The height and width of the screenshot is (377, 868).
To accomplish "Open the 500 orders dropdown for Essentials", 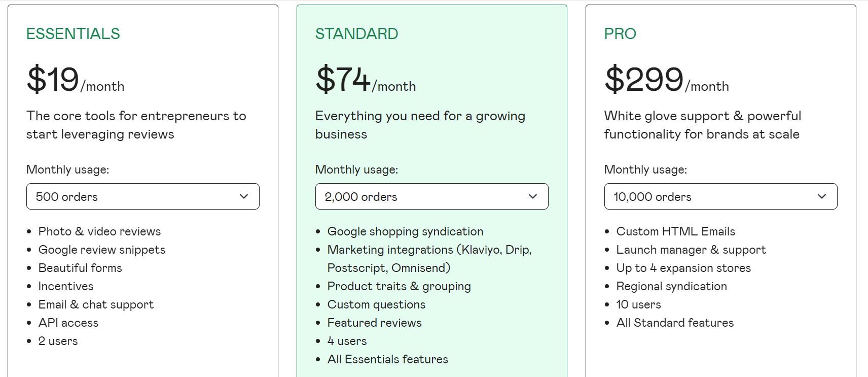I will [x=142, y=196].
